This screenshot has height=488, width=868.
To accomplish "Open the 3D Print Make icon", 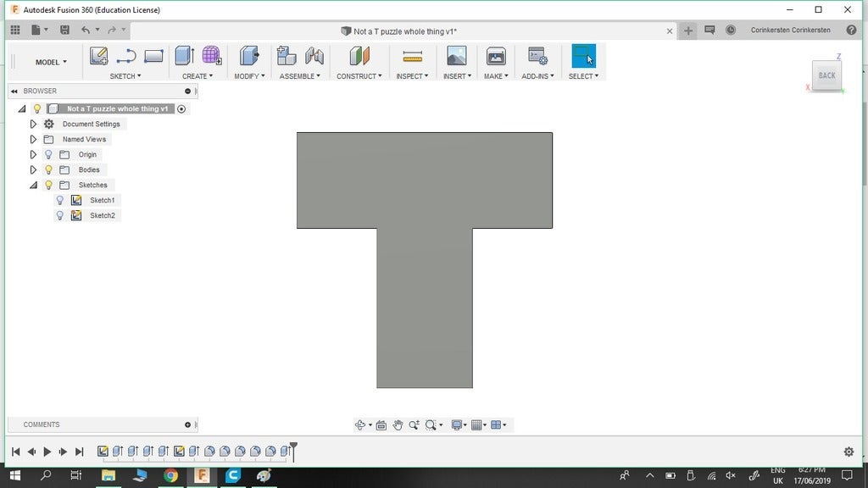I will point(496,57).
